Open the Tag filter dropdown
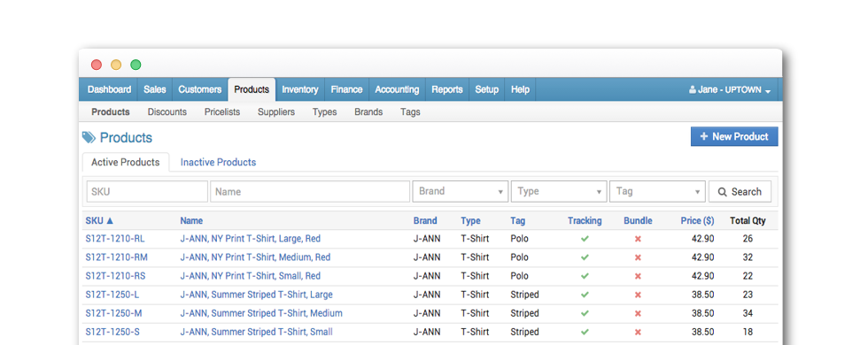Viewport: 868px width, 345px height. 657,191
